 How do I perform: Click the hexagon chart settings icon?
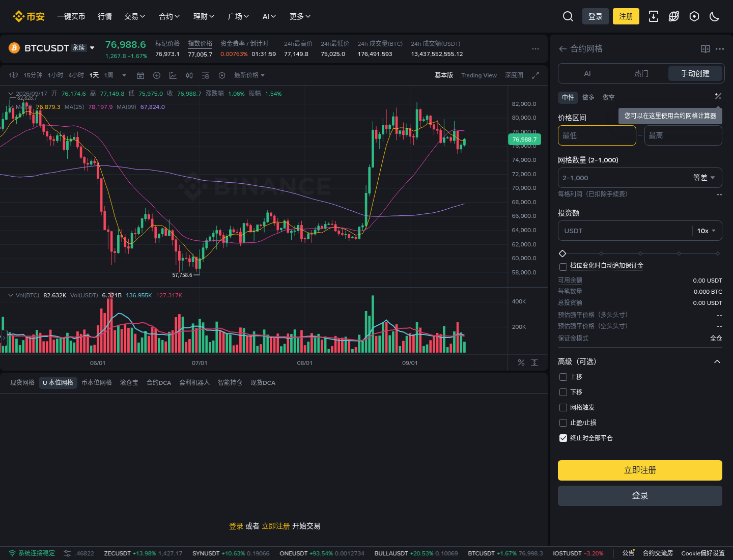pos(222,75)
